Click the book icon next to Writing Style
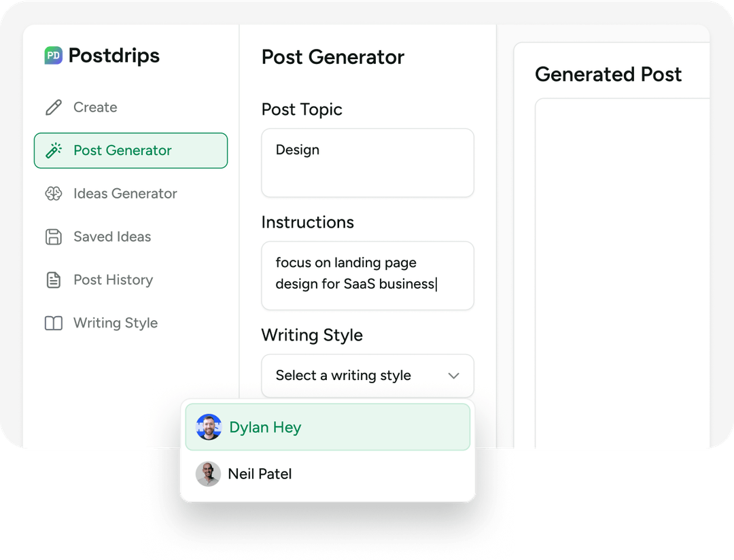734x560 pixels. (54, 323)
